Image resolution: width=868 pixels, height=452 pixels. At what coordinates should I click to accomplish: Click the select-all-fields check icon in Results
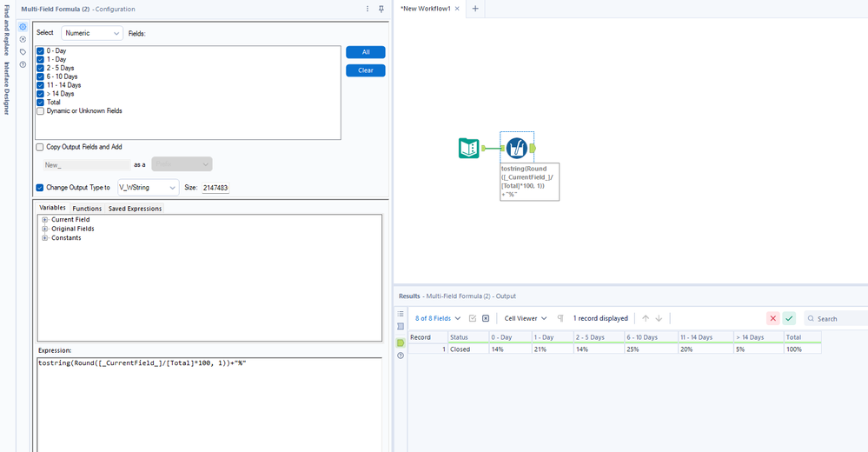pyautogui.click(x=472, y=318)
